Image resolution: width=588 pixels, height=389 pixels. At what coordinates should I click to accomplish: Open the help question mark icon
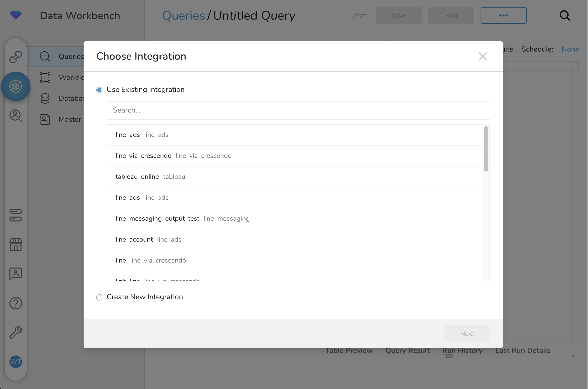click(16, 303)
